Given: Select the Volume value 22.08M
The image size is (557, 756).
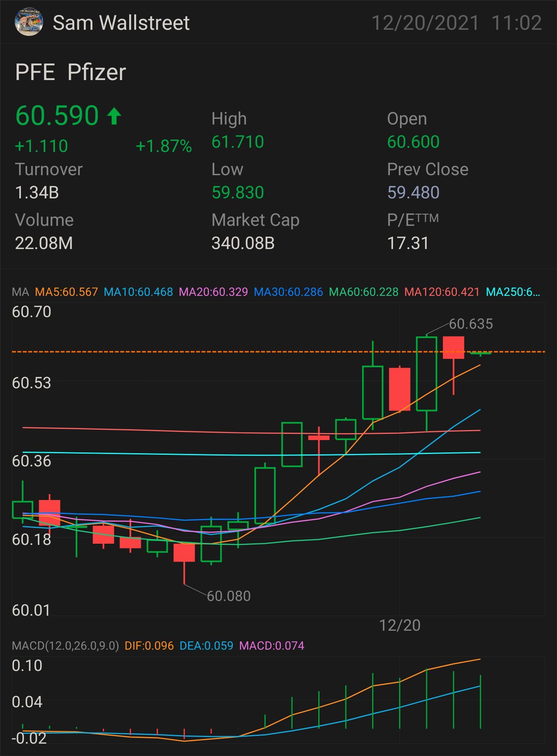Looking at the screenshot, I should click(x=44, y=243).
